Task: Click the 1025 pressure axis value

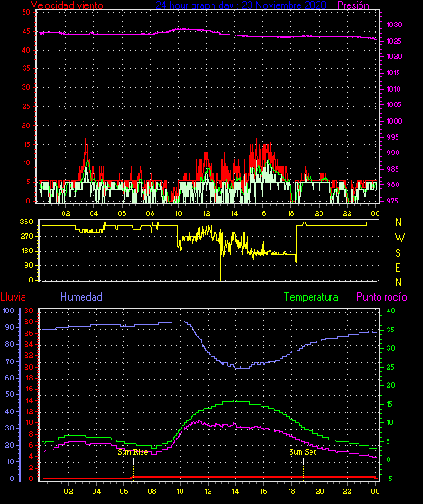Action: (x=394, y=41)
